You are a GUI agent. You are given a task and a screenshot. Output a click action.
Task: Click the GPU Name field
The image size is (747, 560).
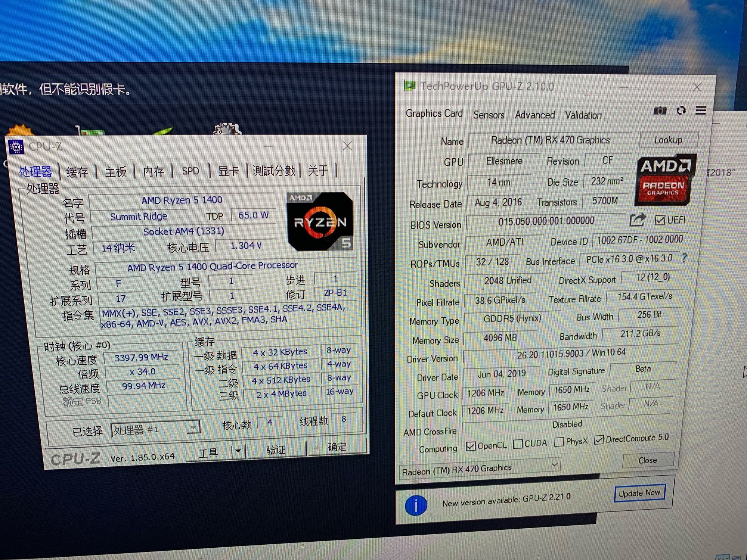pos(550,140)
